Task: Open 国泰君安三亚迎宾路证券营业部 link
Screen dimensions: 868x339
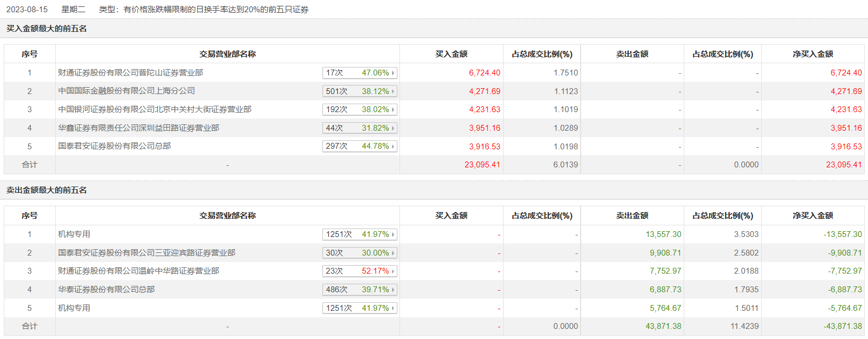Action: click(147, 253)
